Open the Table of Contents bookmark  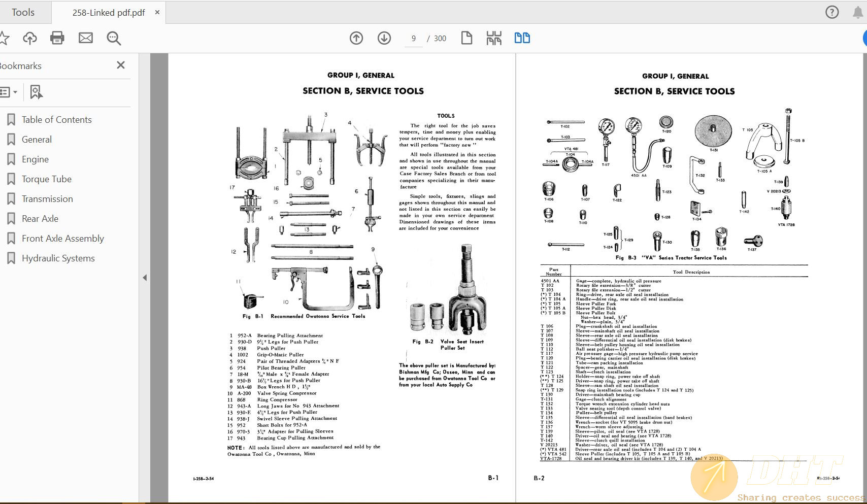pos(56,120)
